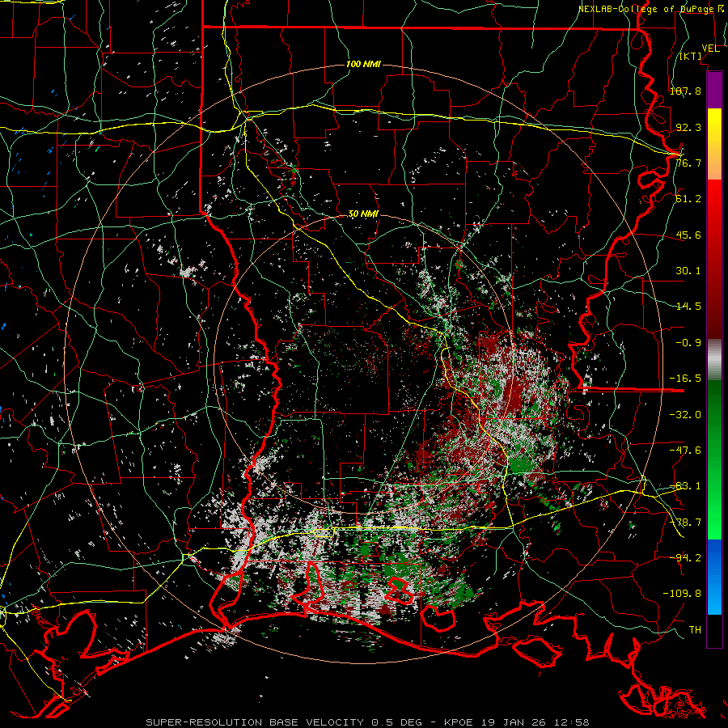728x728 pixels.
Task: Select the -32.0 velocity scale value
Action: coord(685,414)
